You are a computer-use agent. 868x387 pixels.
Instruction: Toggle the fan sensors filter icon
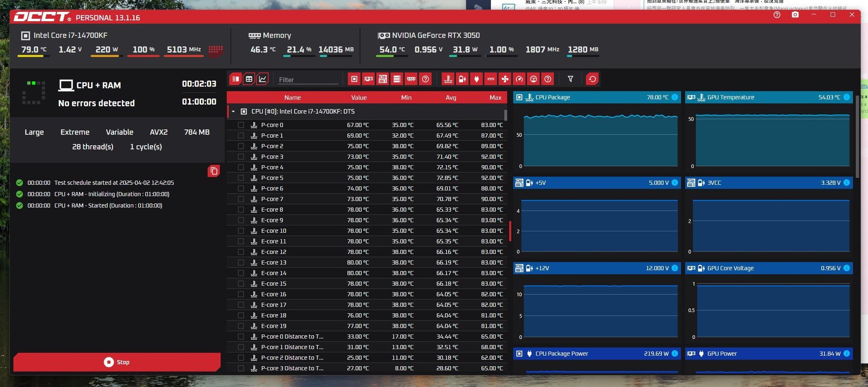(505, 79)
